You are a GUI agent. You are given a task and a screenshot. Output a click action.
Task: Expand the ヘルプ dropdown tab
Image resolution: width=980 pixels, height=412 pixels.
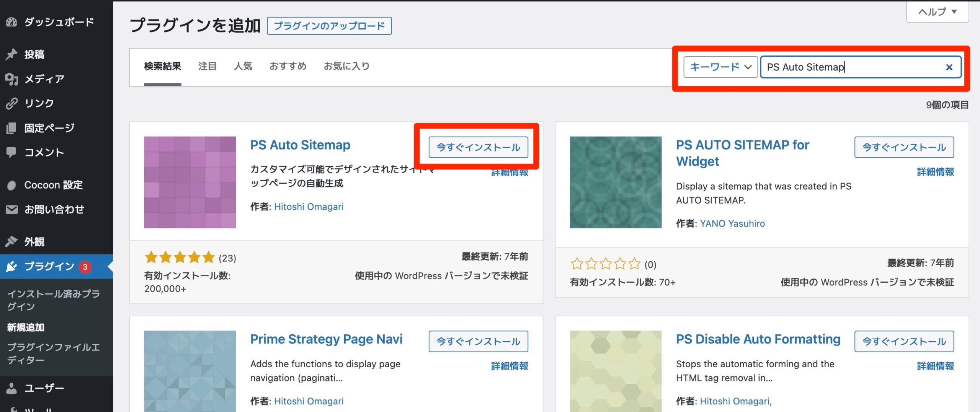pyautogui.click(x=938, y=12)
